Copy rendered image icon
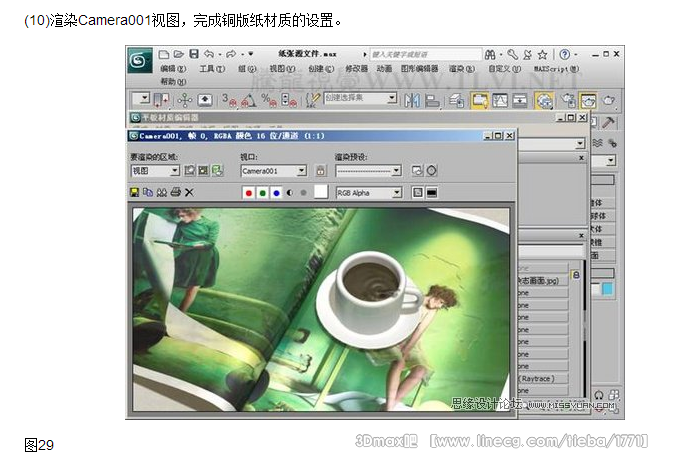This screenshot has width=677, height=458. tap(148, 193)
